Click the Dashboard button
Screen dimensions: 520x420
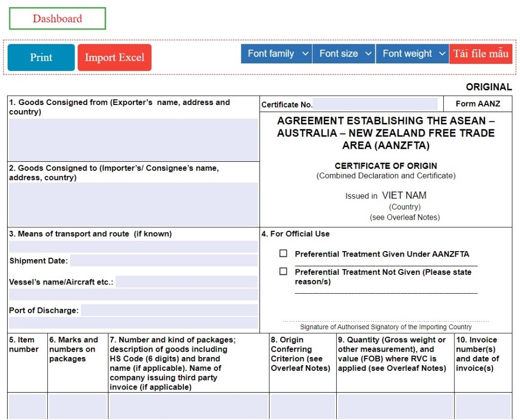[57, 19]
